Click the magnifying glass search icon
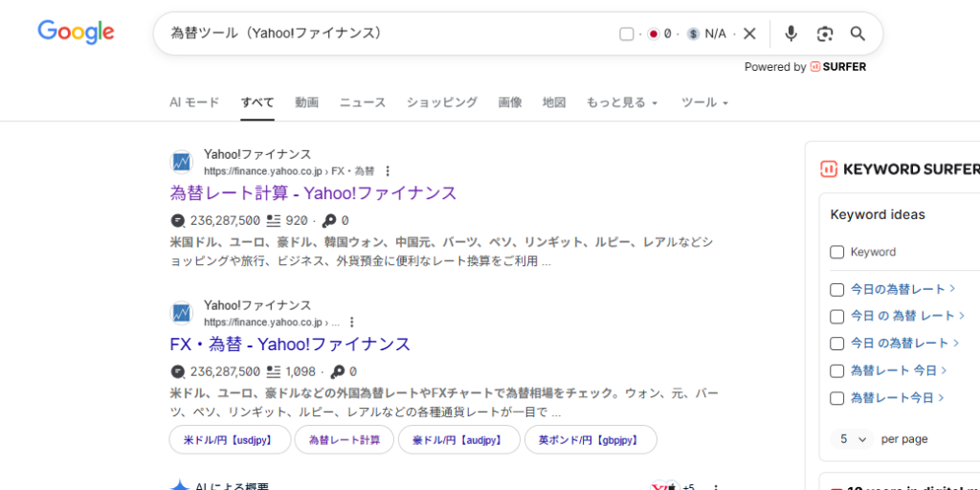 [857, 33]
